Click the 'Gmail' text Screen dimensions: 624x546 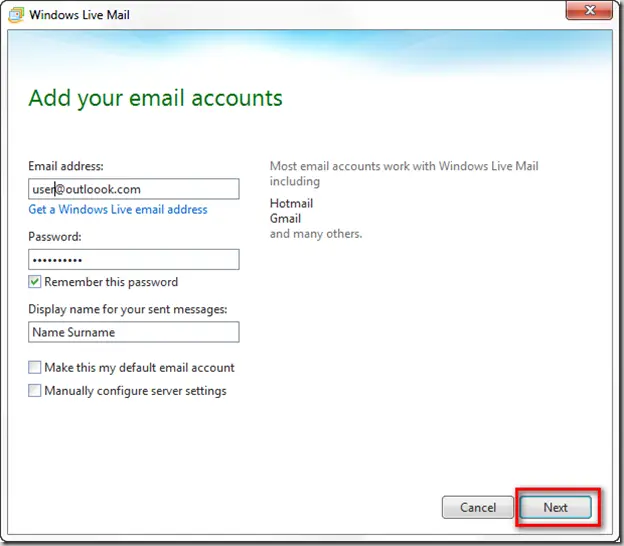(285, 218)
